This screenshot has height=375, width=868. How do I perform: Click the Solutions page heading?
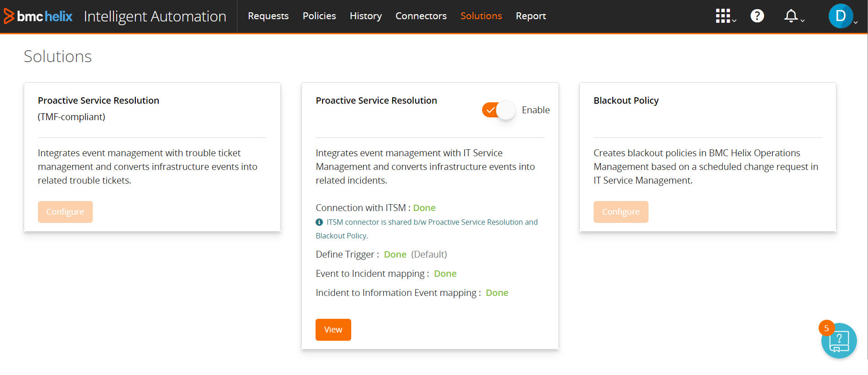pyautogui.click(x=58, y=57)
